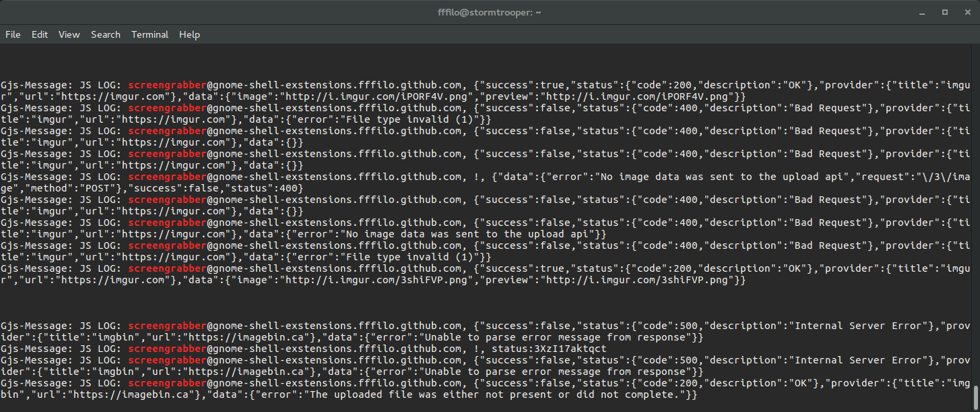Open the Help menu

click(x=189, y=34)
